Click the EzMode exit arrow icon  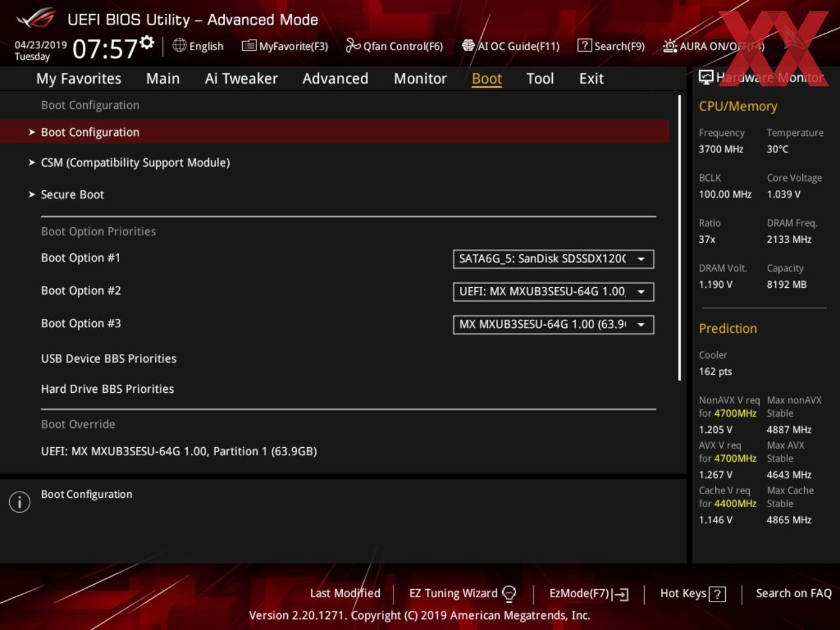[621, 594]
